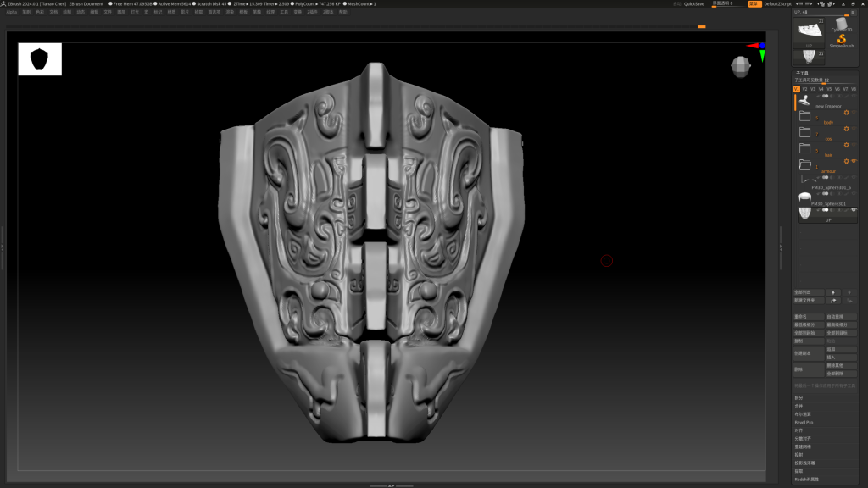
Task: Switch to the V2 visibility set tab
Action: [805, 89]
